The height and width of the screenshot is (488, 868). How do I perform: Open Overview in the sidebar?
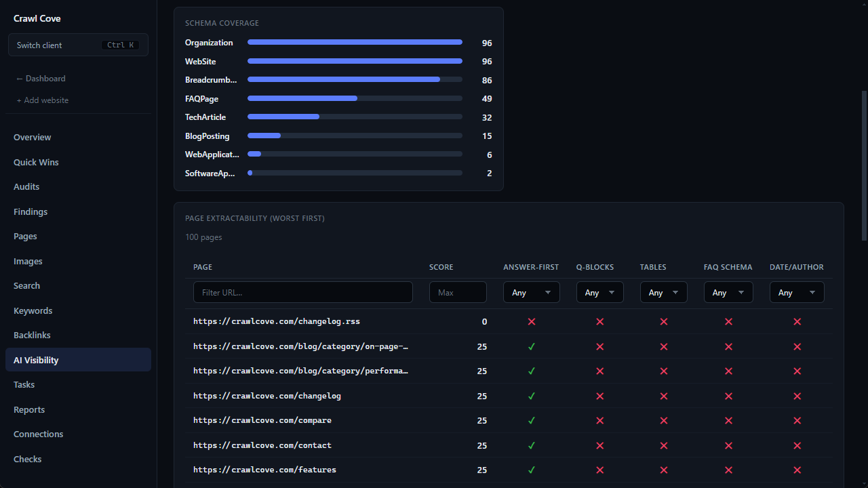pyautogui.click(x=78, y=138)
